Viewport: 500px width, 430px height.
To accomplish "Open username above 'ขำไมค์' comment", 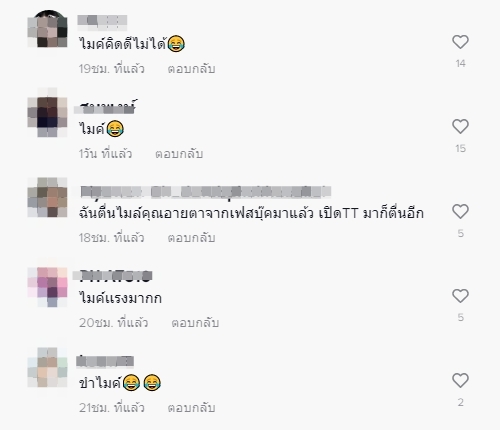I will [x=105, y=361].
